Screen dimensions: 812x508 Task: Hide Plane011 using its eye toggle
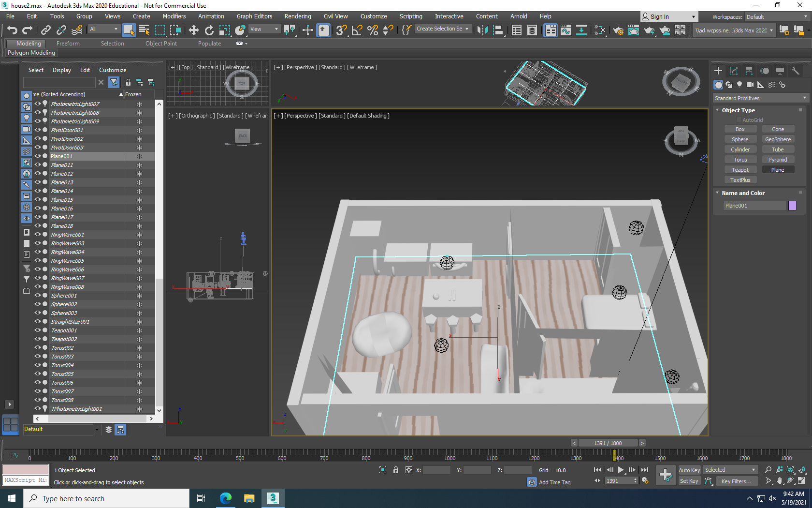[x=37, y=164]
